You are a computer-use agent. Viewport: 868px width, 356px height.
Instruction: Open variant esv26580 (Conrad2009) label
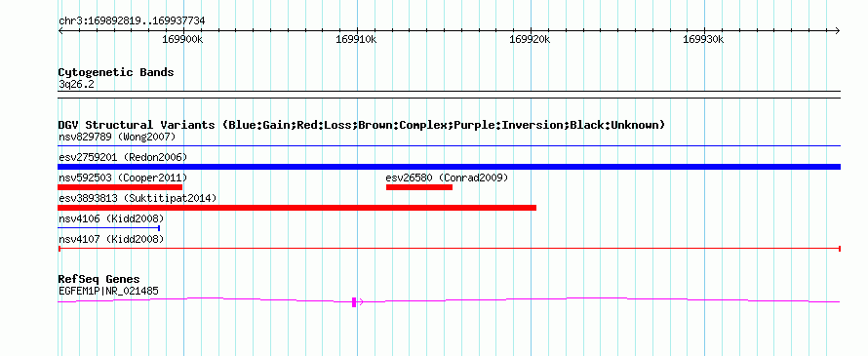pyautogui.click(x=447, y=178)
